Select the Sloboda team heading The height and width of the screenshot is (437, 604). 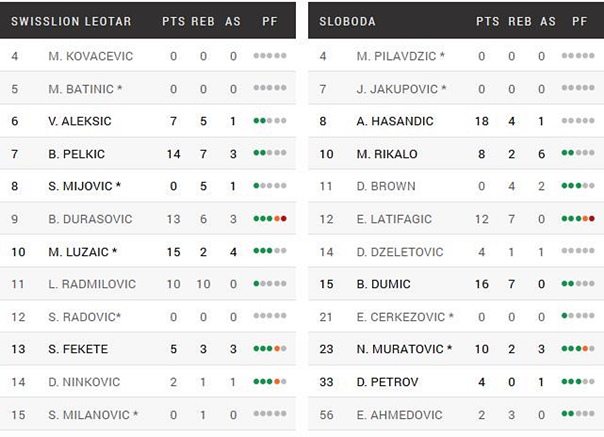pyautogui.click(x=346, y=21)
